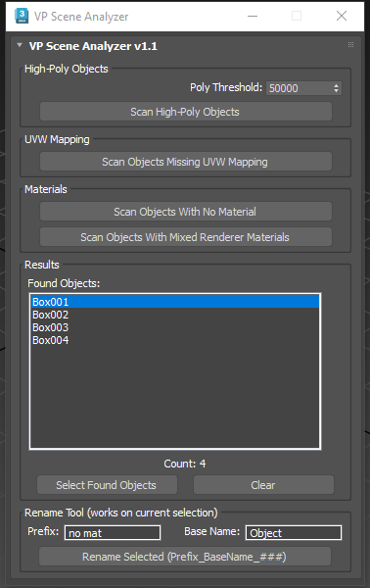The height and width of the screenshot is (588, 370).
Task: Click Select Found Objects button
Action: click(x=107, y=485)
